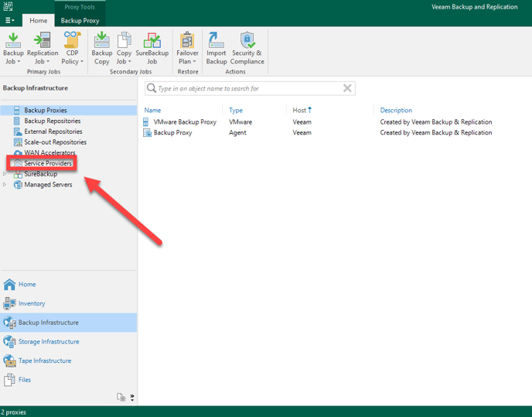Click the VMware Backup Proxy row icon
This screenshot has height=417, width=532.
click(x=146, y=122)
